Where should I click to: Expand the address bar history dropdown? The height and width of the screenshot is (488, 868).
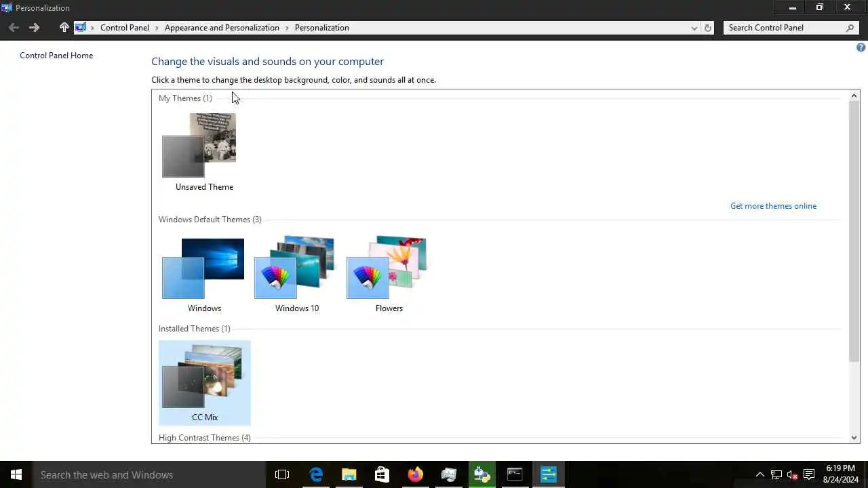click(694, 28)
